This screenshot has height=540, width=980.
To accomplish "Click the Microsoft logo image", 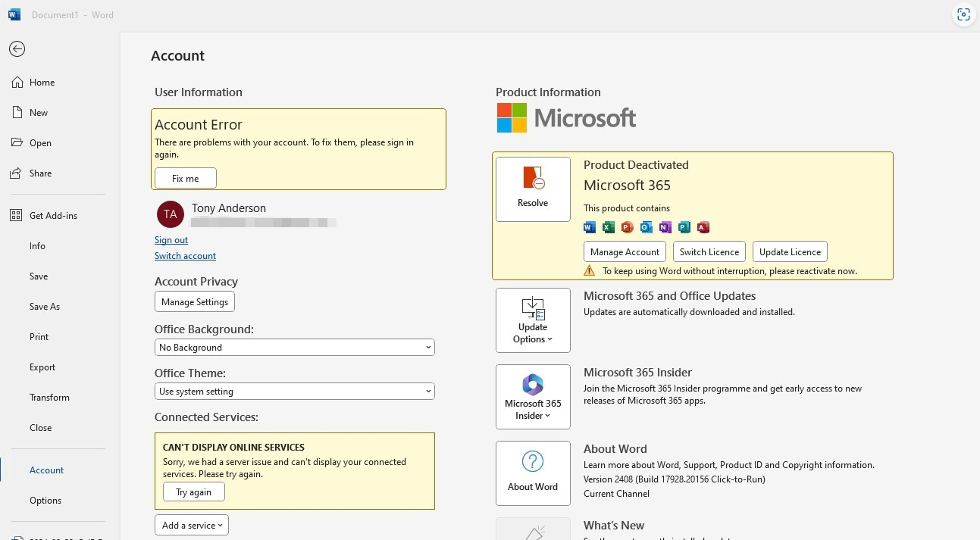I will point(566,118).
